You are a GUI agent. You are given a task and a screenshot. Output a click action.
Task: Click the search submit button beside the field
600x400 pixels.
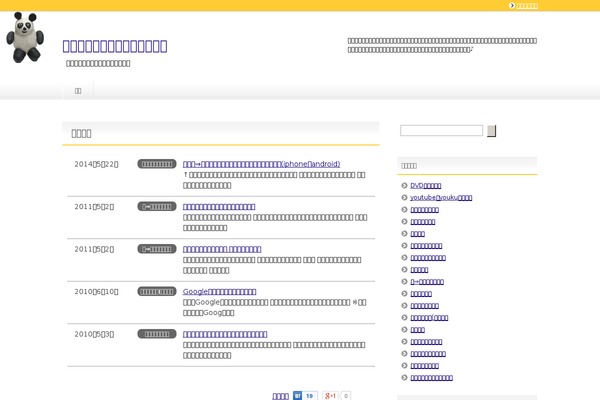[x=492, y=131]
